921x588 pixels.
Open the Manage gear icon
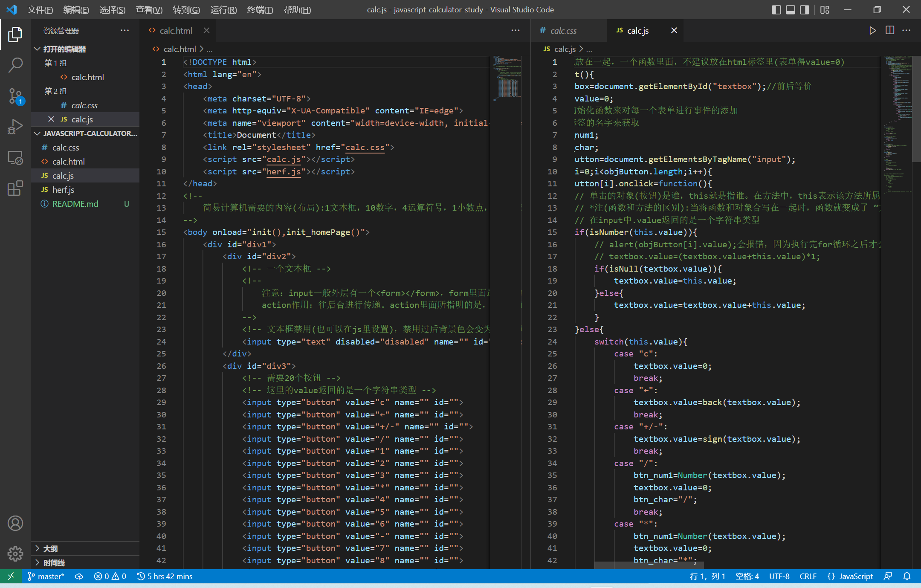point(15,554)
